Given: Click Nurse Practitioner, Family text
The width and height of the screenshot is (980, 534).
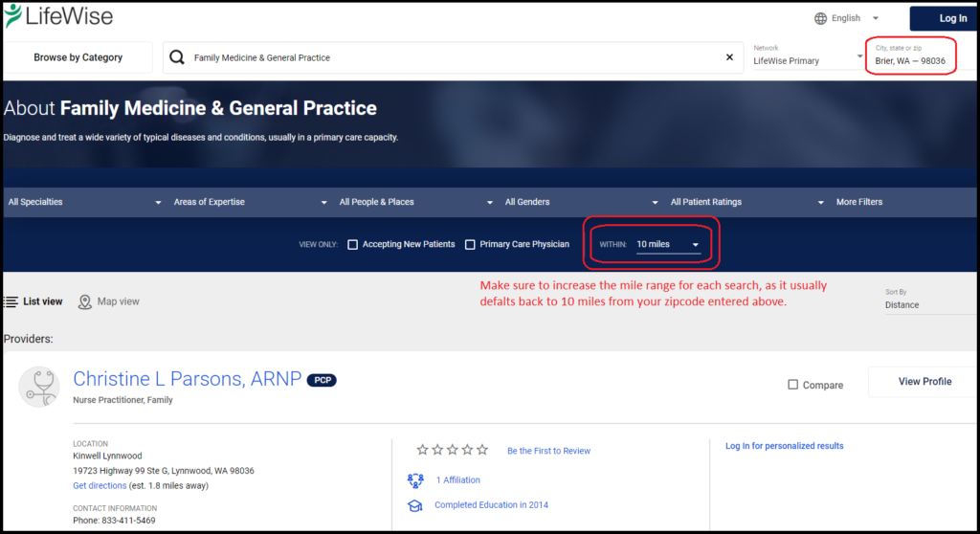Looking at the screenshot, I should pyautogui.click(x=122, y=400).
